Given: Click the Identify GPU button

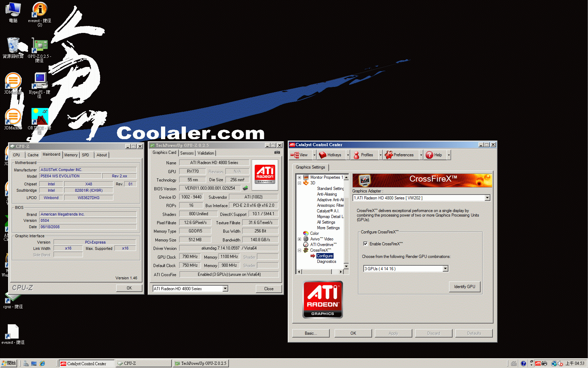Looking at the screenshot, I should [464, 287].
